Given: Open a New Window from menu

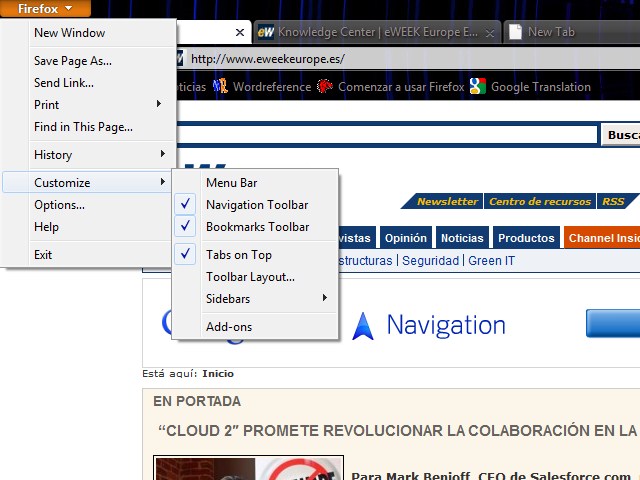Looking at the screenshot, I should coord(69,33).
